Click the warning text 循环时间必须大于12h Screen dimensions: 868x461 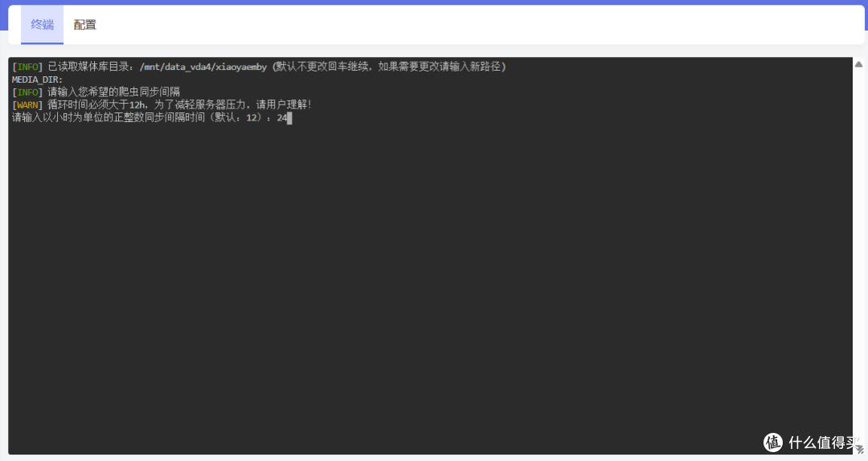[x=97, y=105]
